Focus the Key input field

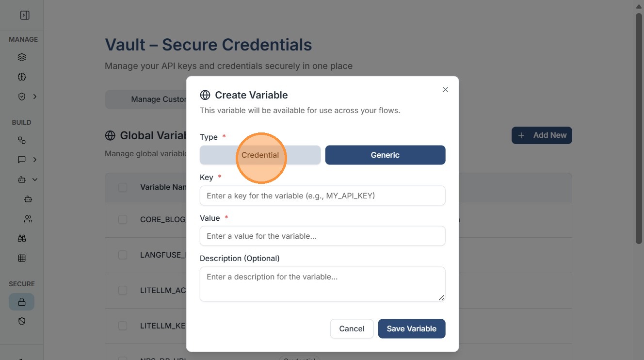click(322, 196)
